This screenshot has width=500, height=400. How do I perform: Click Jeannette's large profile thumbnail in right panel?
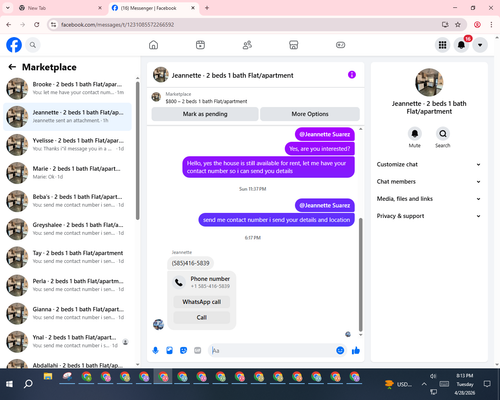click(x=429, y=82)
